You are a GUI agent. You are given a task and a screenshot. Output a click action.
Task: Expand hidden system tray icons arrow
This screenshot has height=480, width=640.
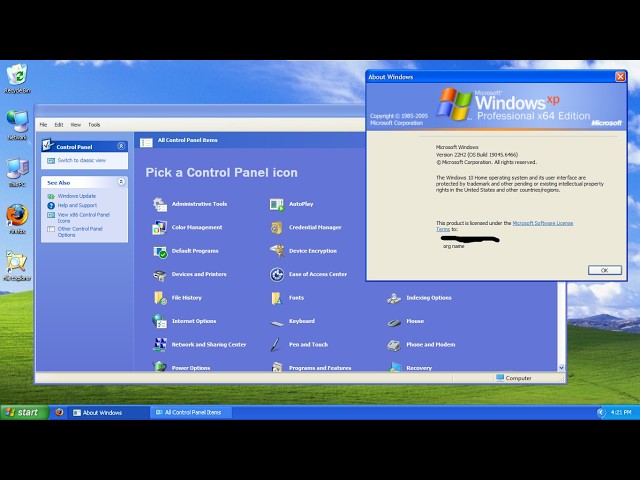pyautogui.click(x=600, y=412)
